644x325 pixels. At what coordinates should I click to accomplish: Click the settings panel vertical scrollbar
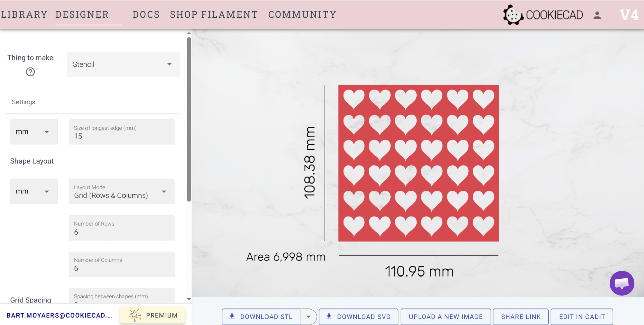[189, 120]
